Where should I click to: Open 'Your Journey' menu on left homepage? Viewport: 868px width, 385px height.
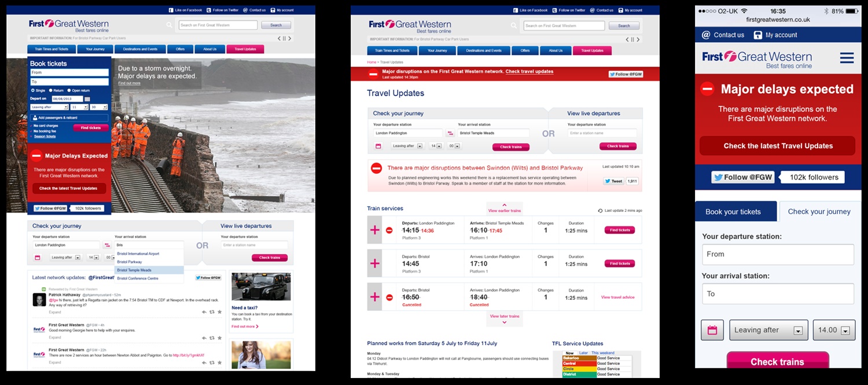coord(95,49)
